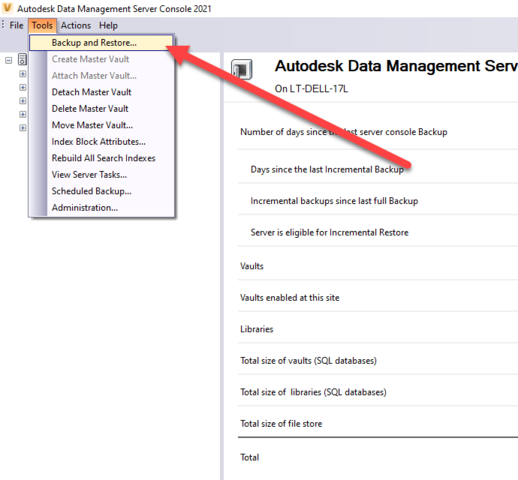
Task: Click the menu bar grip handle
Action: (3, 25)
